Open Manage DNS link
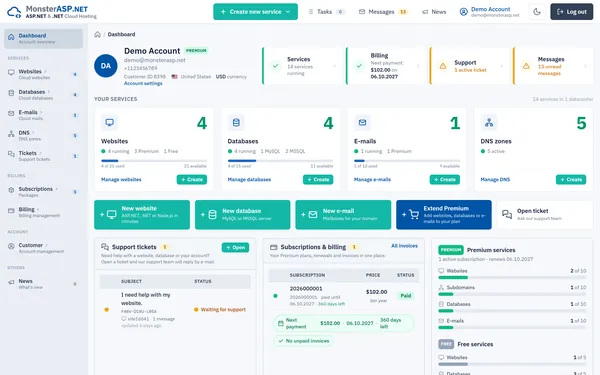The height and width of the screenshot is (375, 600). coord(495,179)
